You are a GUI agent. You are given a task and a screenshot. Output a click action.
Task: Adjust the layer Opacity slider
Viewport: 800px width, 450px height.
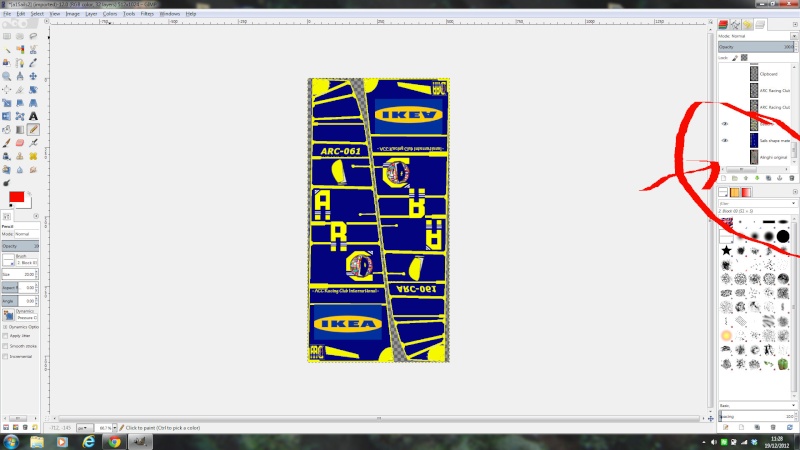pyautogui.click(x=756, y=47)
